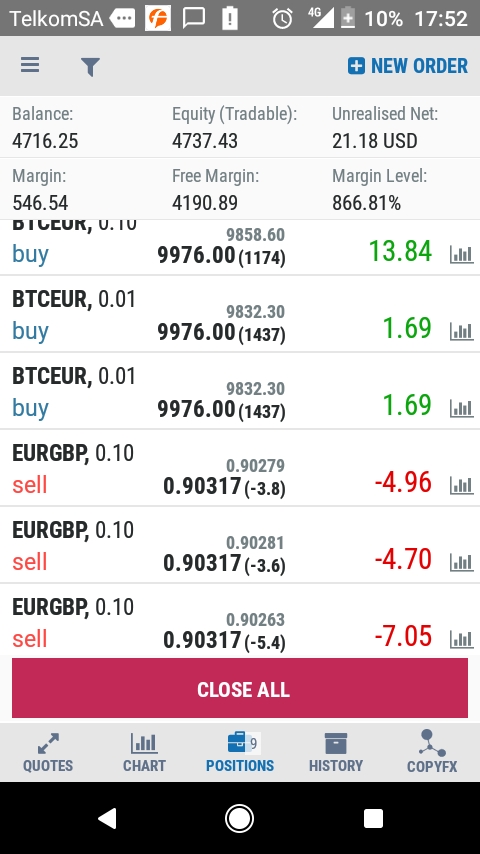
Task: Switch to the Chart tab
Action: click(144, 753)
